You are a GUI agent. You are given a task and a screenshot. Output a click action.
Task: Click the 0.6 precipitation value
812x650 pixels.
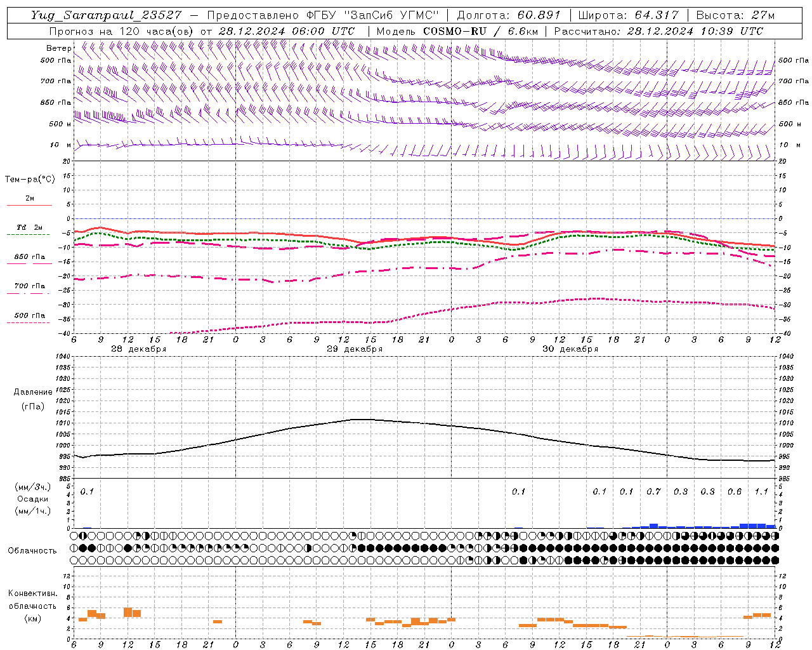pos(735,492)
